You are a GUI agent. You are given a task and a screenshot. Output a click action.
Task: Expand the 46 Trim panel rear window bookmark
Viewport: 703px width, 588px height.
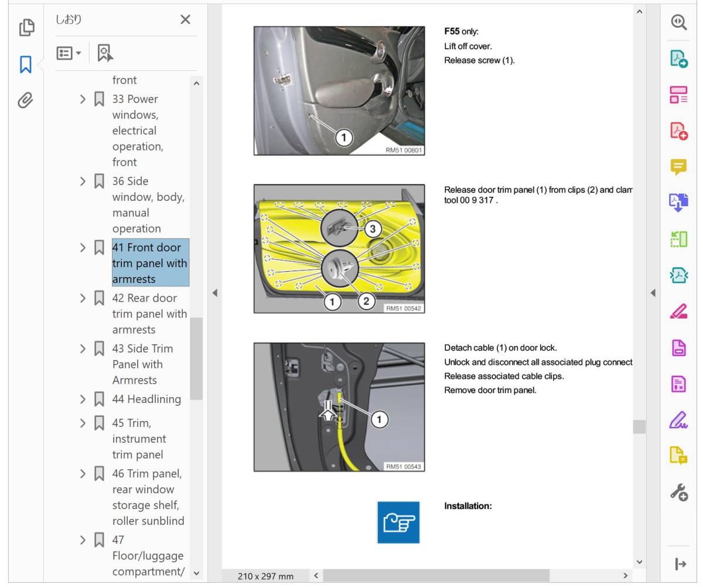(x=83, y=473)
